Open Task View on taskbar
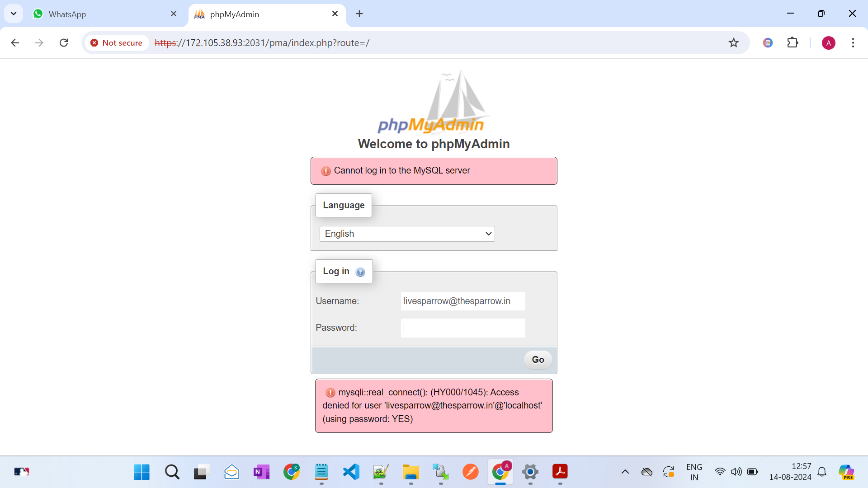Viewport: 868px width, 488px height. pyautogui.click(x=202, y=472)
